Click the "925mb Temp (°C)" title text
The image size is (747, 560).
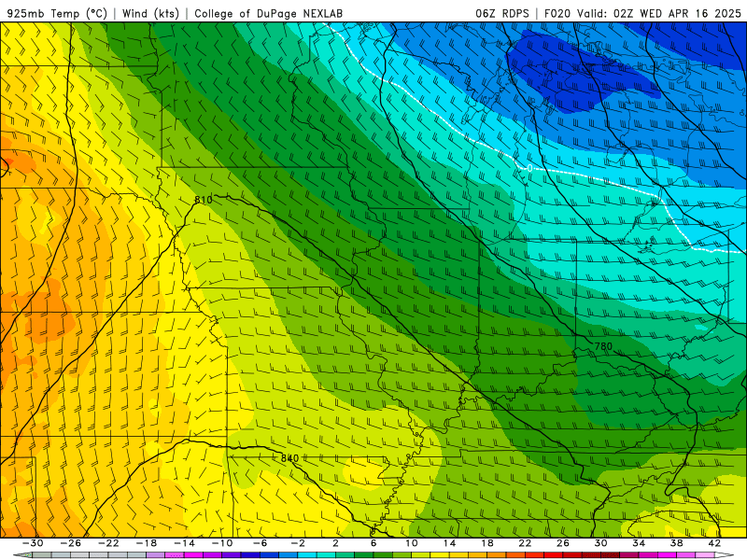coord(57,13)
